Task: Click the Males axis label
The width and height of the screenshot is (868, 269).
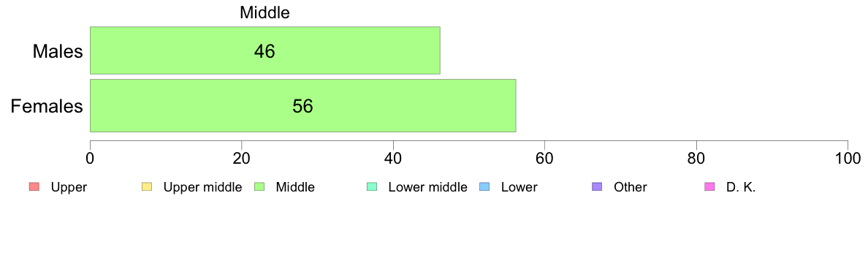Action: click(58, 51)
